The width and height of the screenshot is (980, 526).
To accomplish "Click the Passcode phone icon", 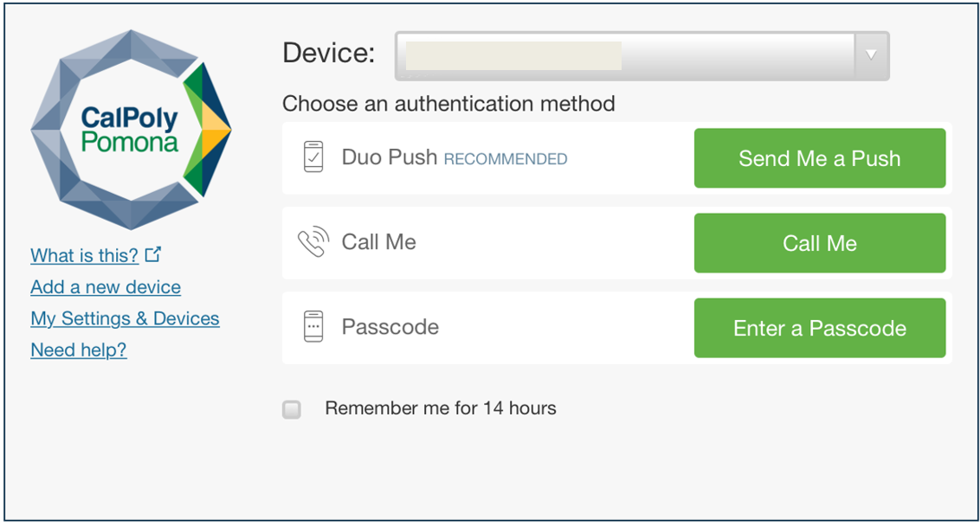I will 313,327.
